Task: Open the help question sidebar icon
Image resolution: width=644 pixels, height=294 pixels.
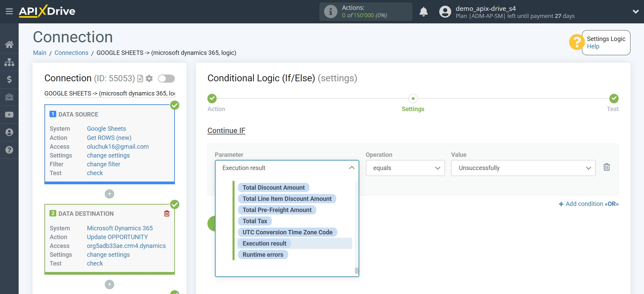Action: 9,150
